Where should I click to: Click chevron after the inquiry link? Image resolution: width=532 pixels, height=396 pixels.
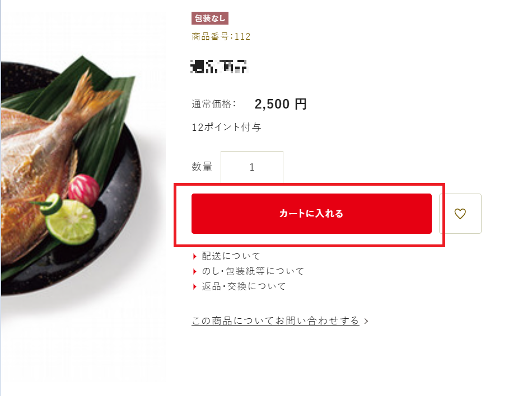pyautogui.click(x=366, y=321)
